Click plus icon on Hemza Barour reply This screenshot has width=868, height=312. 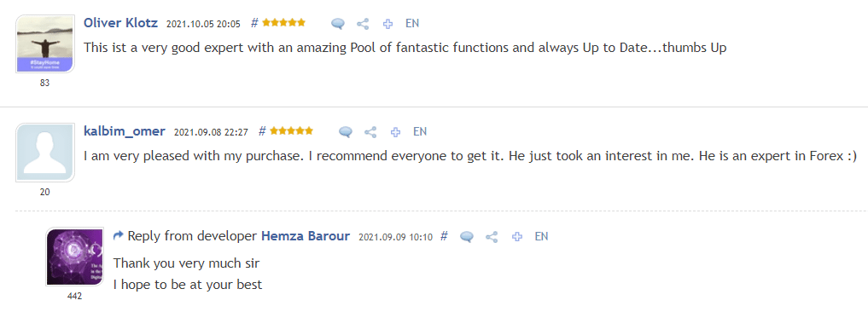point(517,237)
